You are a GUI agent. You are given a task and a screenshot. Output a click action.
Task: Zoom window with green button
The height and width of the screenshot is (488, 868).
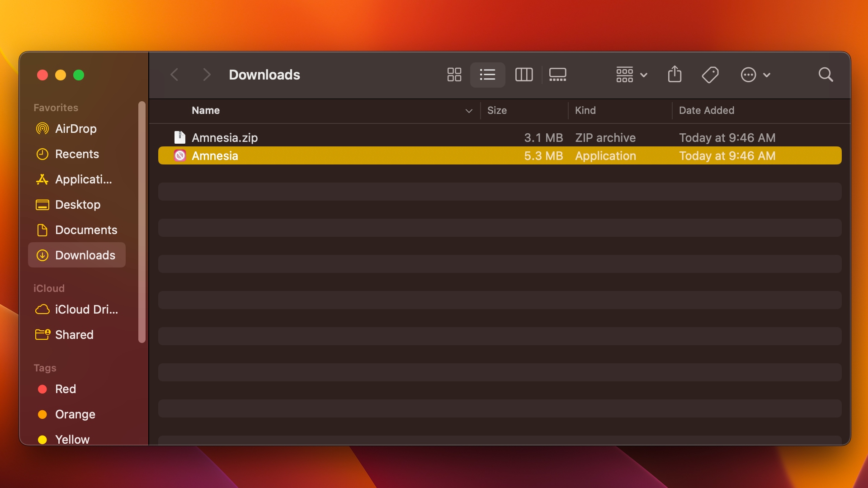tap(79, 75)
